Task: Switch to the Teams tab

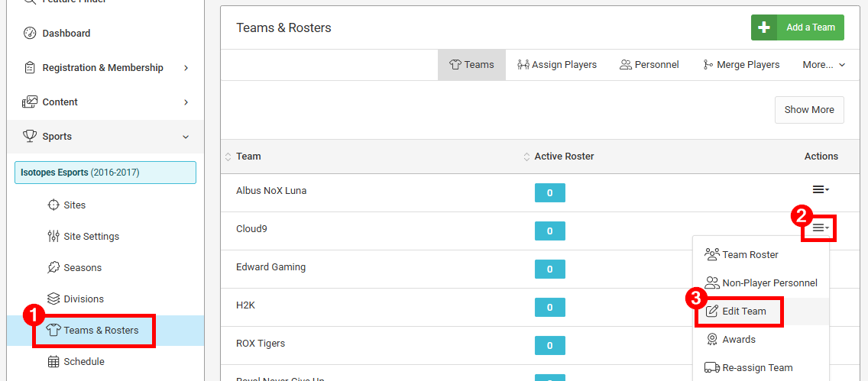Action: coord(471,65)
